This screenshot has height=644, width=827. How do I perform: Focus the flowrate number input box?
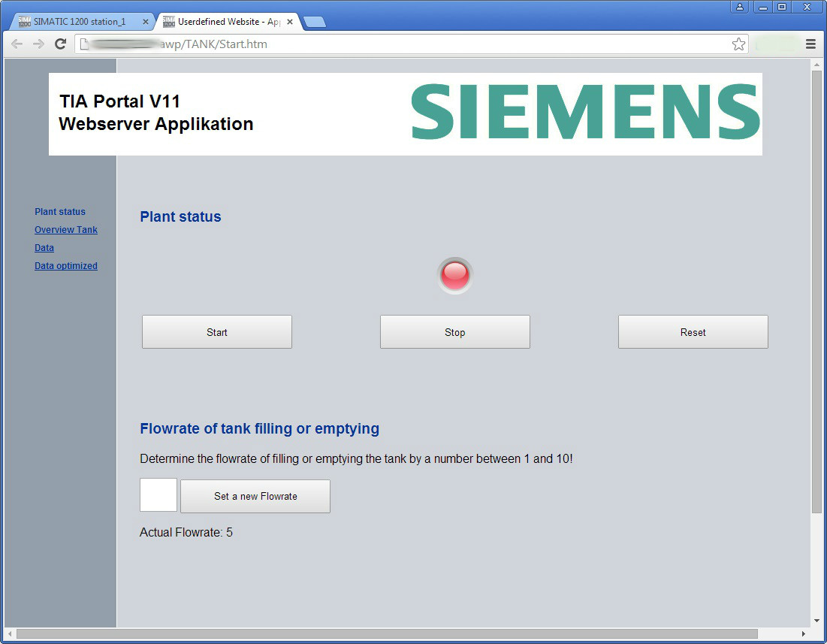tap(158, 494)
